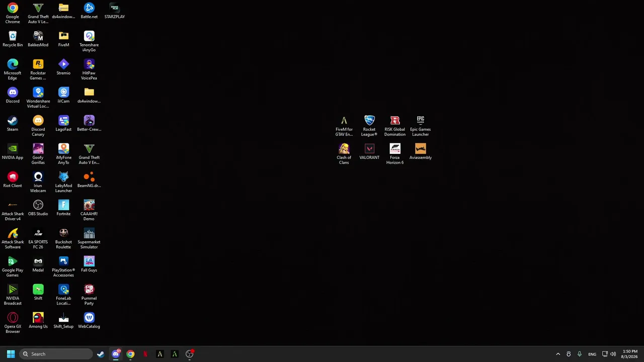Select the Goofy Gorillas icon
644x362 pixels.
coord(38,154)
